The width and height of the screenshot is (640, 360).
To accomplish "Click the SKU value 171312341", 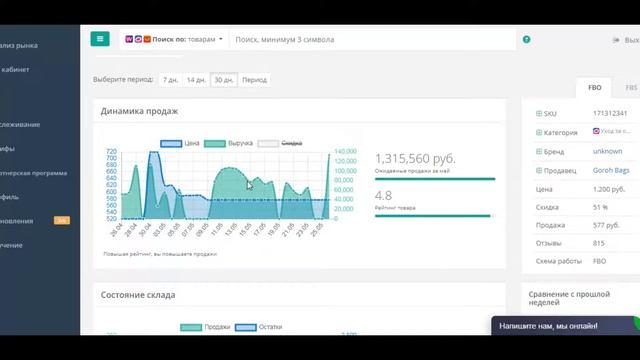I will 610,113.
